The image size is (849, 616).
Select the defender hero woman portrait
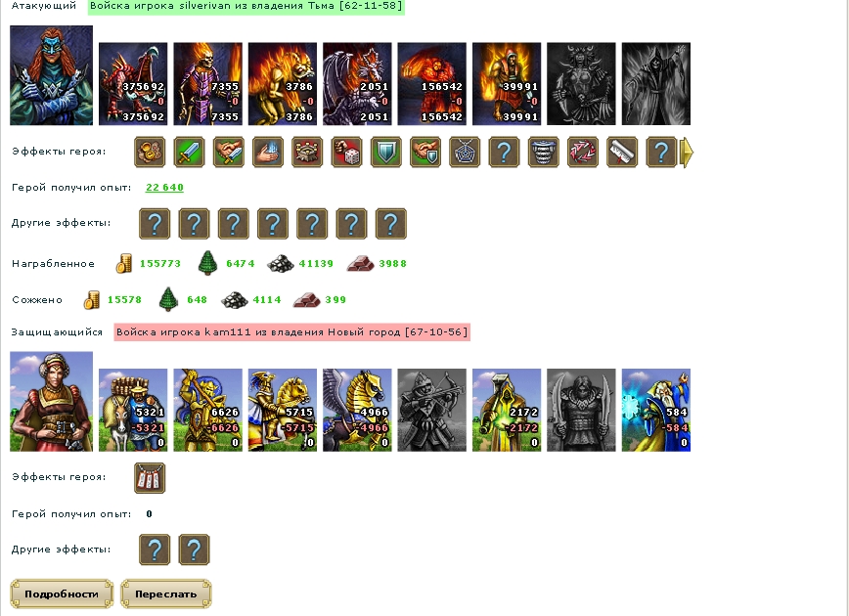[x=52, y=401]
